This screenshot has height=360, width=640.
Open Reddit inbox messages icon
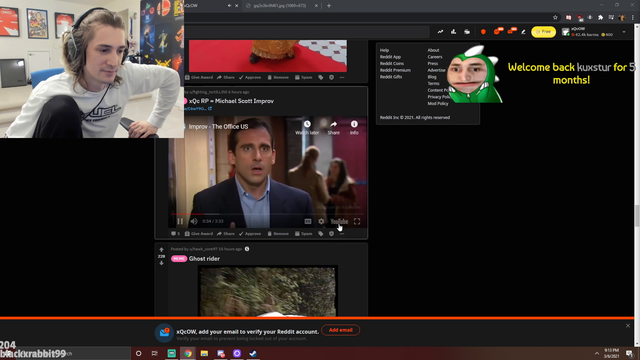(511, 31)
